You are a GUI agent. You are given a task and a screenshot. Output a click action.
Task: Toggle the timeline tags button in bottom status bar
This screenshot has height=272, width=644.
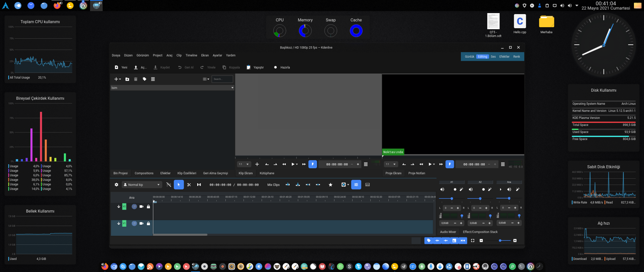point(429,240)
